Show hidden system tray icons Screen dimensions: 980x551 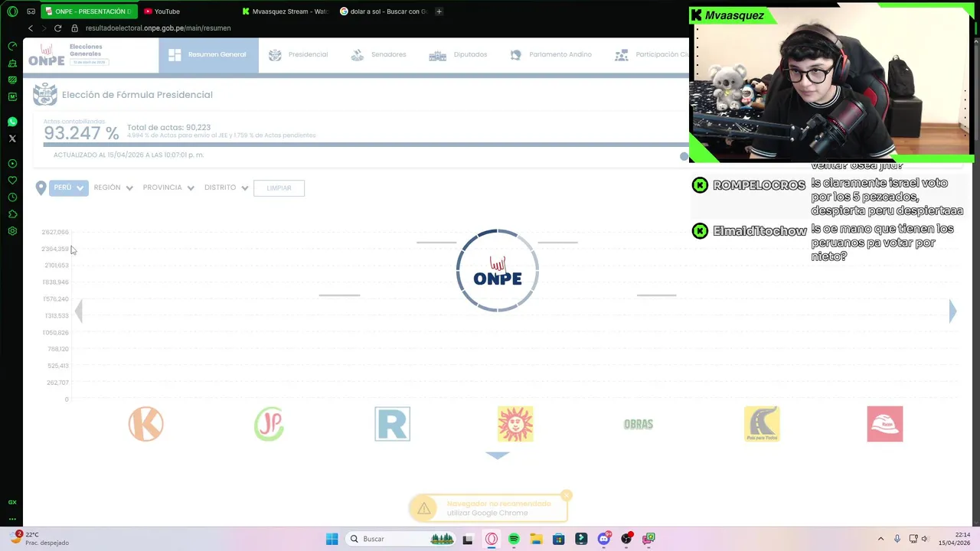[880, 539]
